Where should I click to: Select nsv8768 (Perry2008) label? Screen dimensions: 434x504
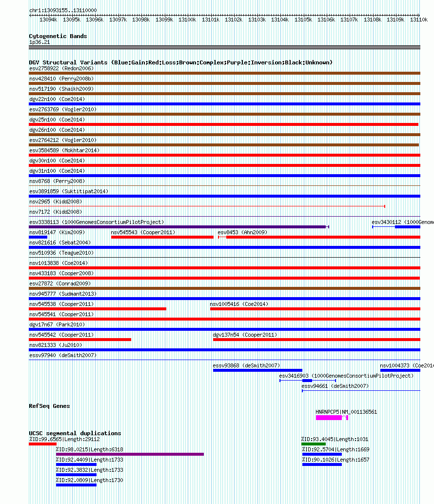coord(57,181)
